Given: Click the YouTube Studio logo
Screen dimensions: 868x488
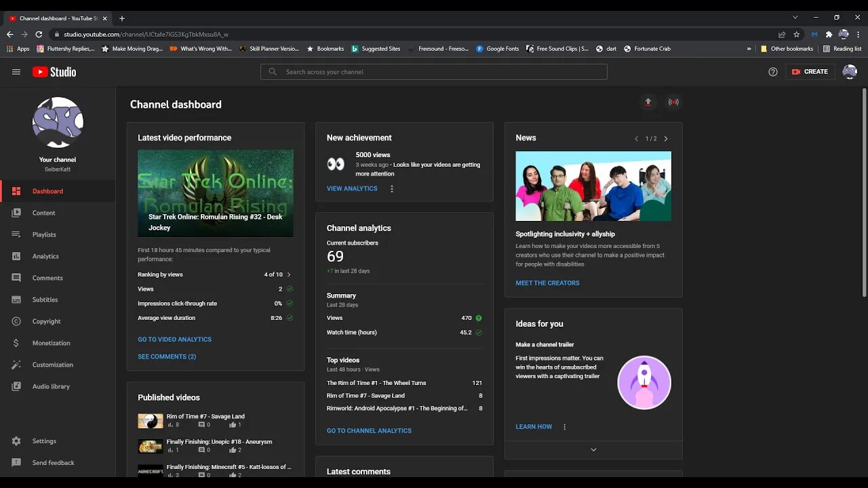Looking at the screenshot, I should [54, 72].
